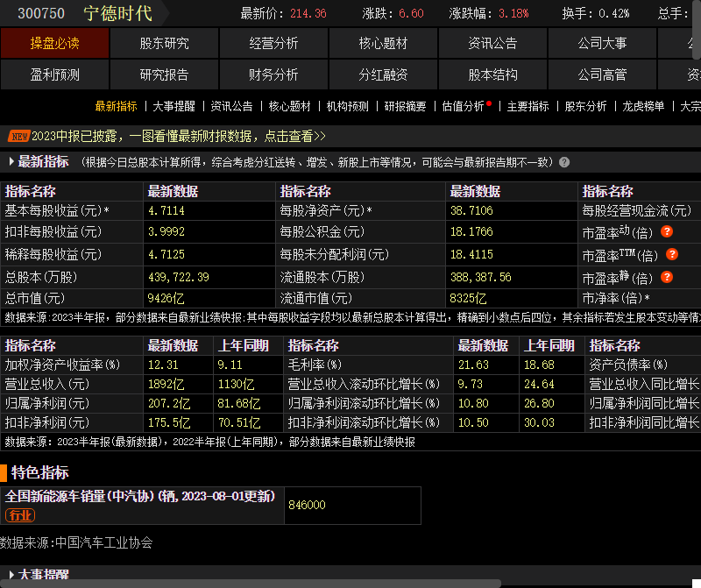
Task: Click the orange NEW badge icon
Action: 19,137
